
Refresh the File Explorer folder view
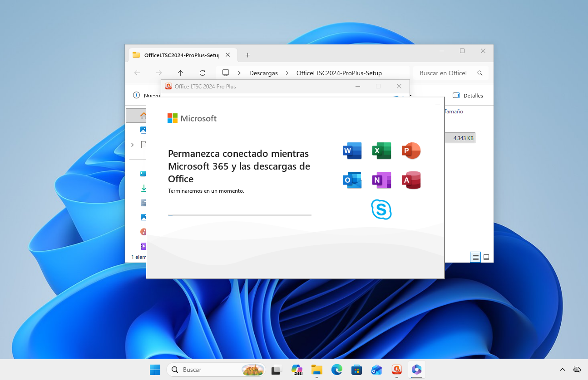(x=203, y=73)
